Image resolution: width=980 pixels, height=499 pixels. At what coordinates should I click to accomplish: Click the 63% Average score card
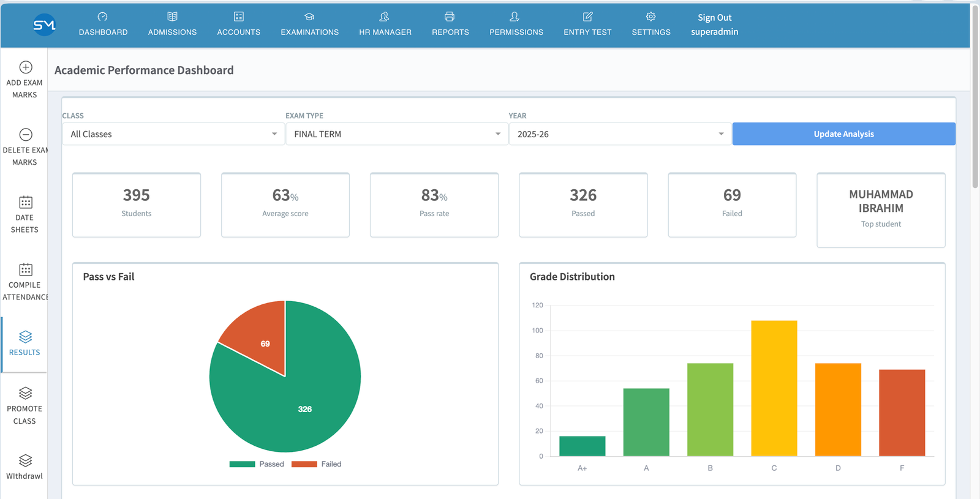pos(285,204)
